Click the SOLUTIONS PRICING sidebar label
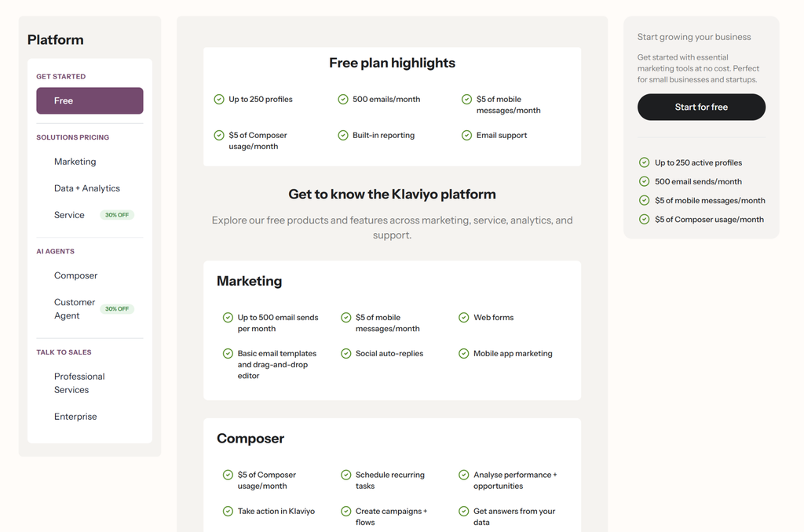Viewport: 804px width, 532px height. (x=73, y=137)
